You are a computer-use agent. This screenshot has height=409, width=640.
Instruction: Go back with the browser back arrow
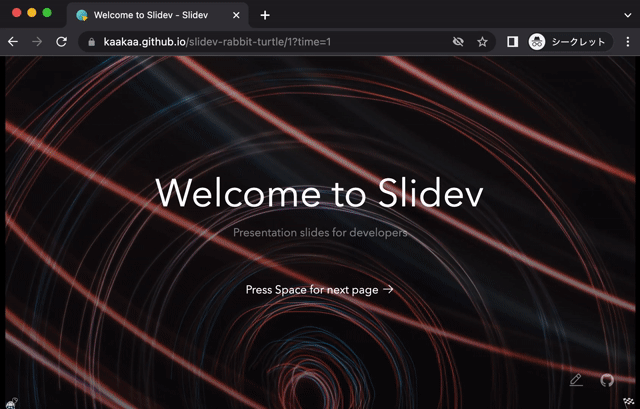tap(13, 42)
